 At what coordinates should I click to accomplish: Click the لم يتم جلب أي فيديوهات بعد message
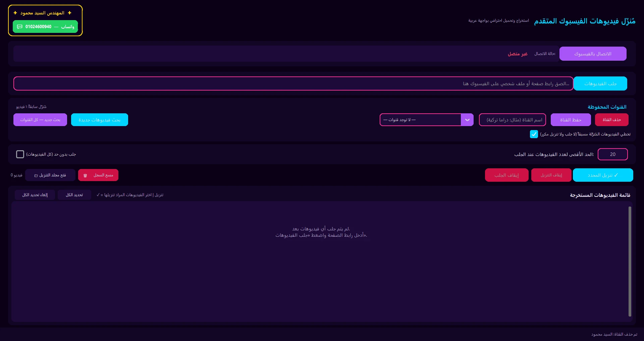click(321, 229)
